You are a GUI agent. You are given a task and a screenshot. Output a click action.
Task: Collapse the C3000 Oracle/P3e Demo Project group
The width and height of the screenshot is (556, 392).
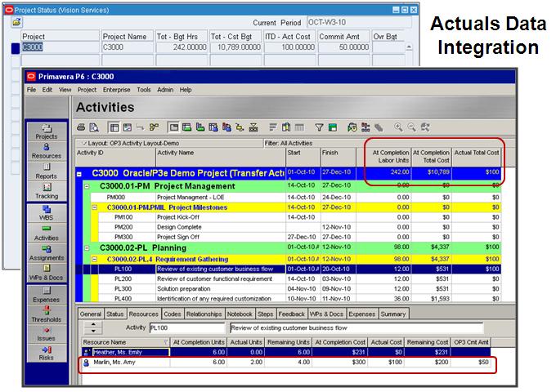click(79, 174)
